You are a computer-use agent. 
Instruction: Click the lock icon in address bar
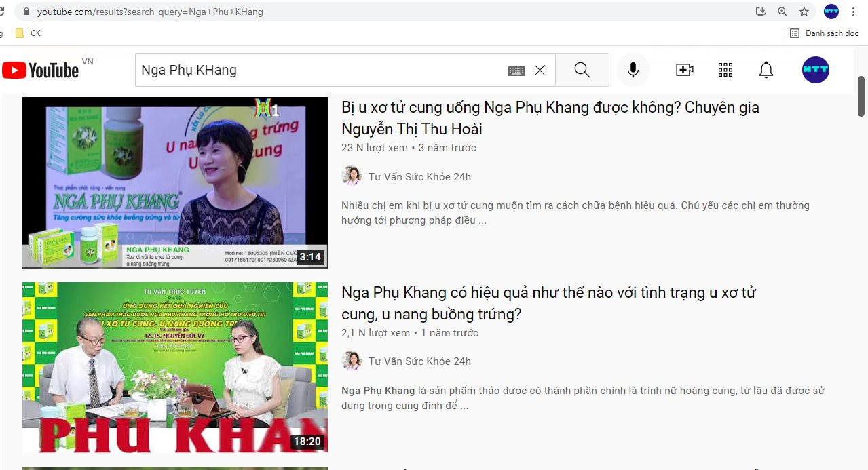(26, 12)
